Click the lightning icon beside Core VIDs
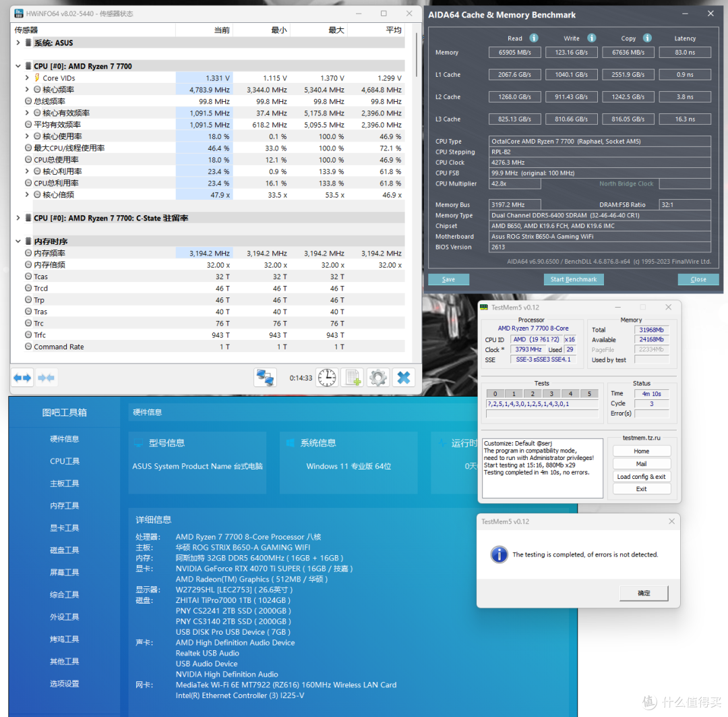728x717 pixels. coord(37,78)
